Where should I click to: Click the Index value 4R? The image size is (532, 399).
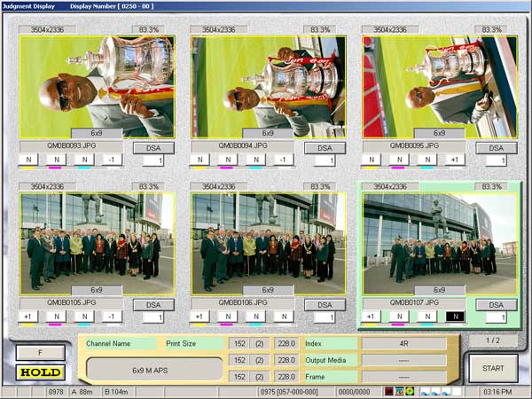(x=403, y=343)
